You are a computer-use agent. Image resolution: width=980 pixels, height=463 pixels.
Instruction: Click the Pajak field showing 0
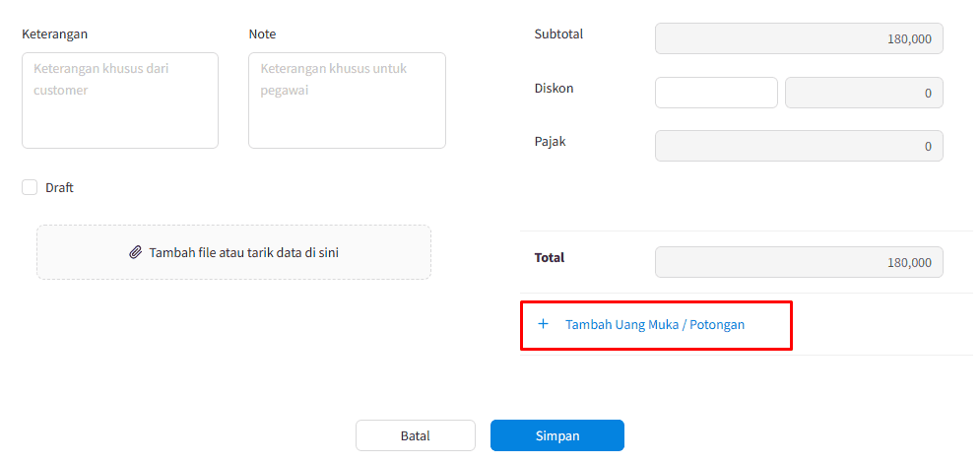coord(800,146)
